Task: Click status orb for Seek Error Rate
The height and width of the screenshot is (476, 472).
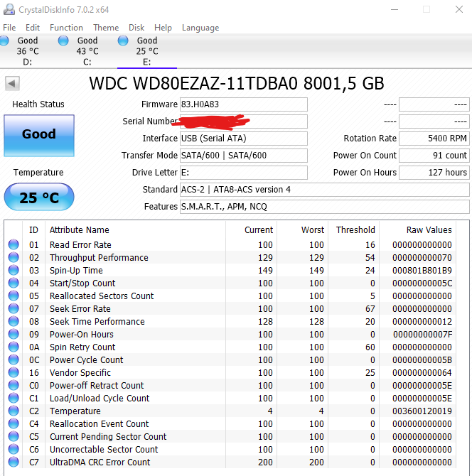Action: tap(14, 308)
